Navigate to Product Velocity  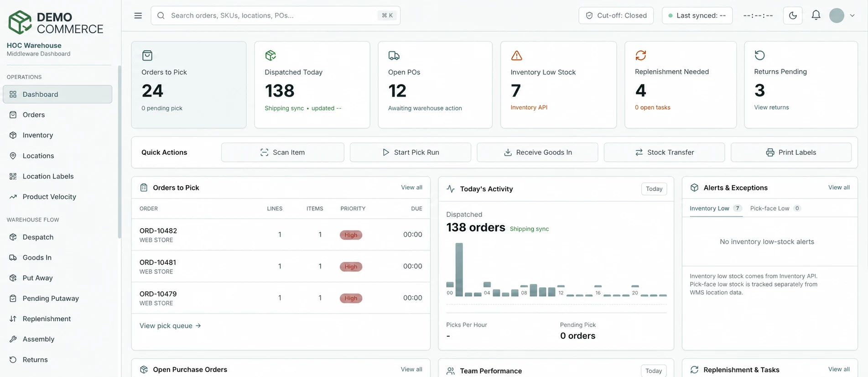57,197
